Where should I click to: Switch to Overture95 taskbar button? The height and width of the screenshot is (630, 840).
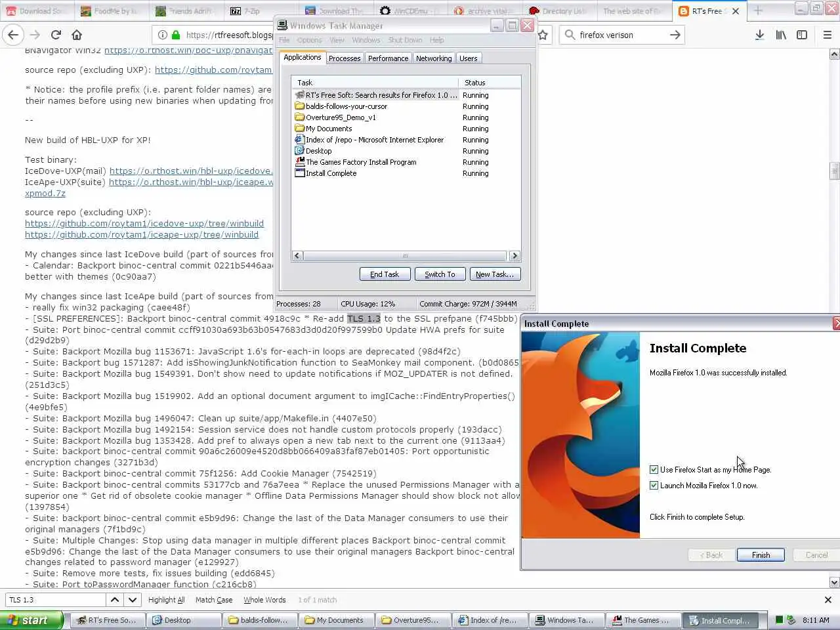pyautogui.click(x=413, y=620)
